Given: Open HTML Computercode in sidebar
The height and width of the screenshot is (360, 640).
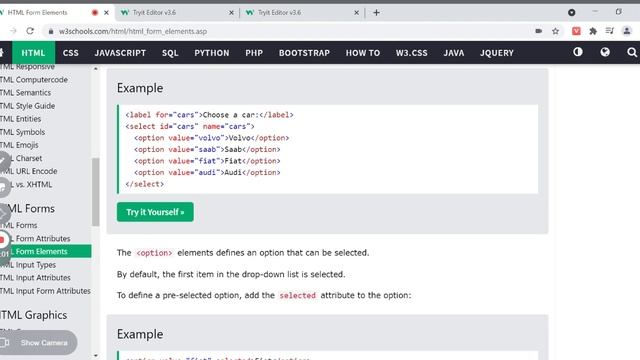Looking at the screenshot, I should (34, 80).
